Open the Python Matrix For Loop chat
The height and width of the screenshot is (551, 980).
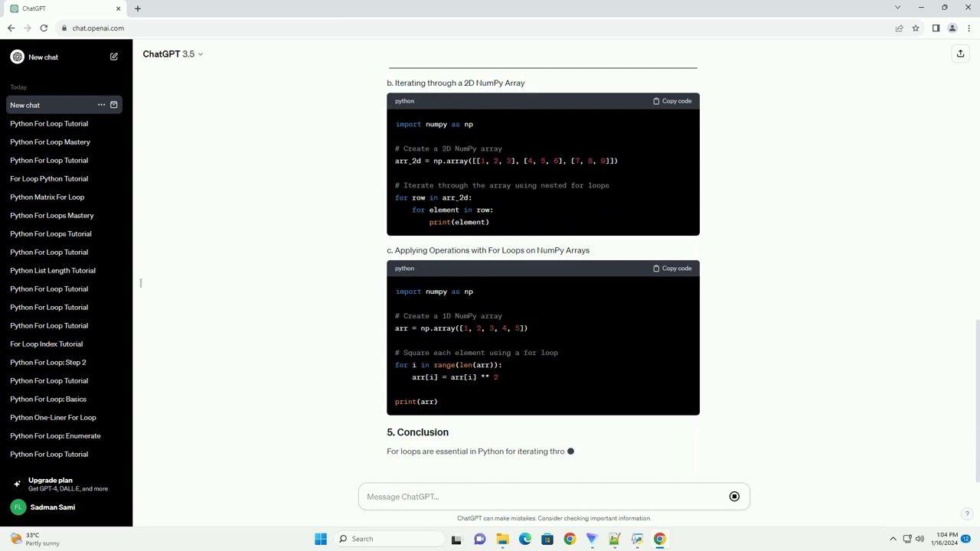point(47,197)
